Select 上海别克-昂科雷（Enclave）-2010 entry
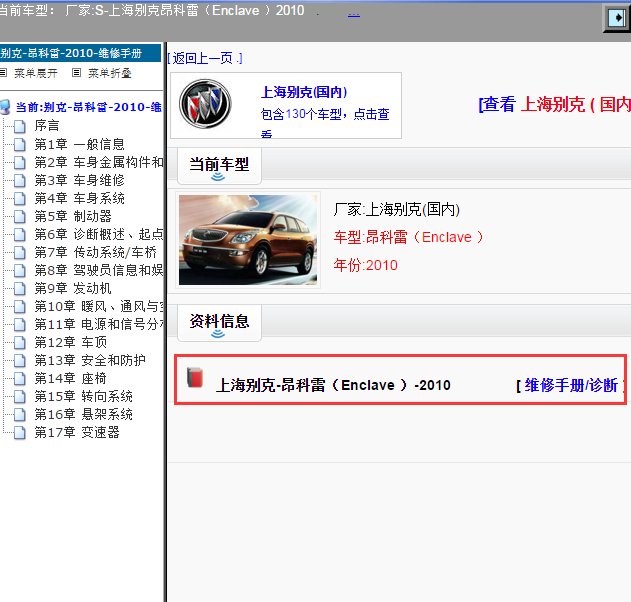This screenshot has height=602, width=631. pos(333,386)
